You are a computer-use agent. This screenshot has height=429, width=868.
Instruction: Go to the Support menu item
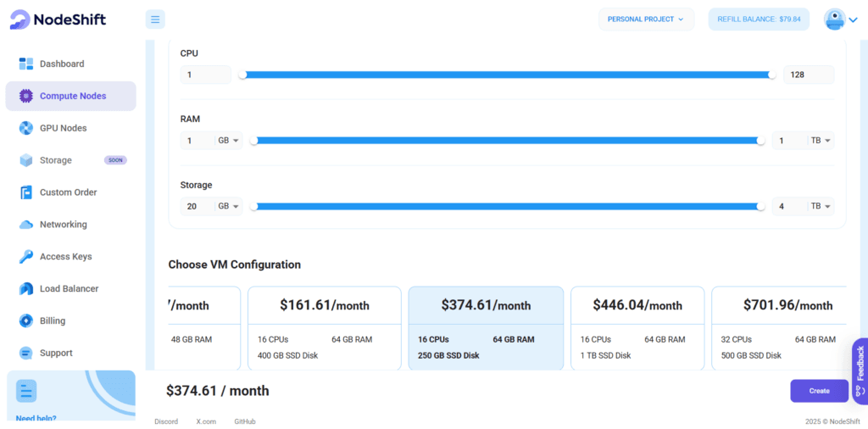(x=56, y=353)
